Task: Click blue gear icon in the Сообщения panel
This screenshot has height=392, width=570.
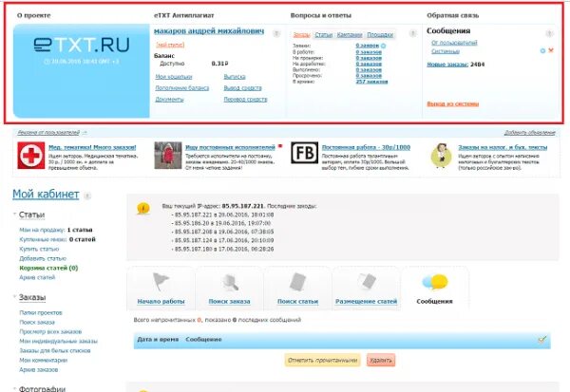Action: point(542,51)
